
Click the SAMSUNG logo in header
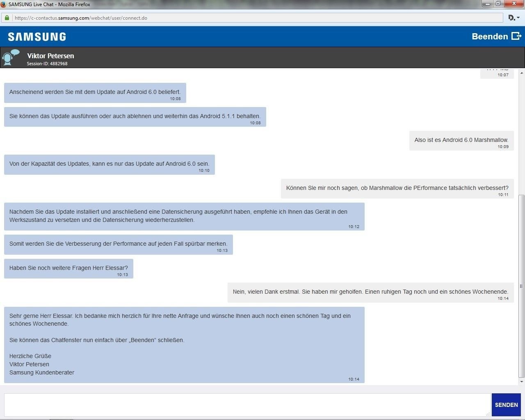click(x=37, y=37)
